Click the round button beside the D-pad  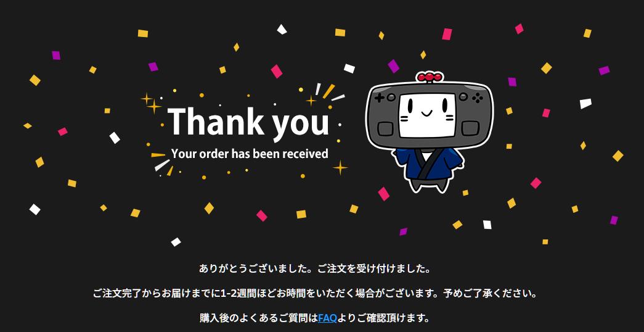coord(391,97)
